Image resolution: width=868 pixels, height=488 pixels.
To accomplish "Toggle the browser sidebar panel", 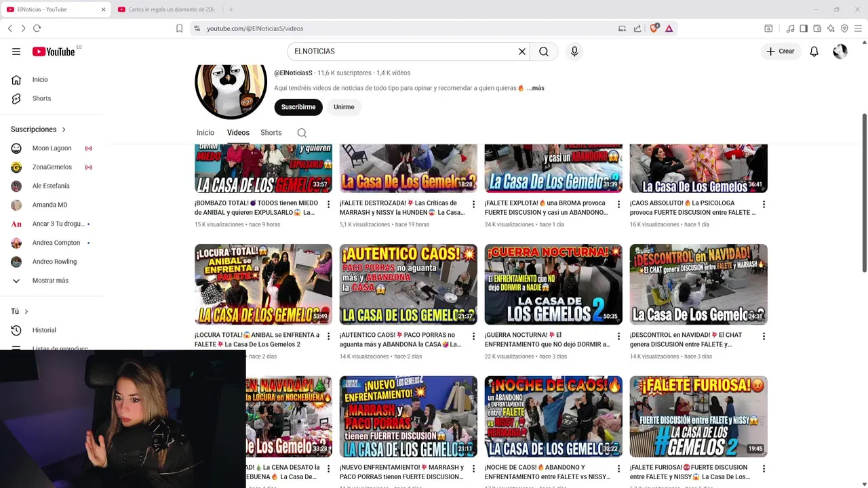I will click(804, 28).
